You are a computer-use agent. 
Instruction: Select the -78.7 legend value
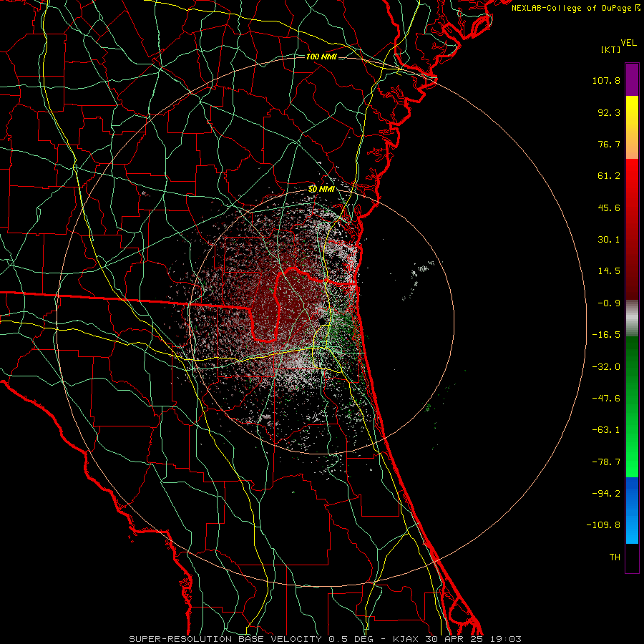(606, 462)
